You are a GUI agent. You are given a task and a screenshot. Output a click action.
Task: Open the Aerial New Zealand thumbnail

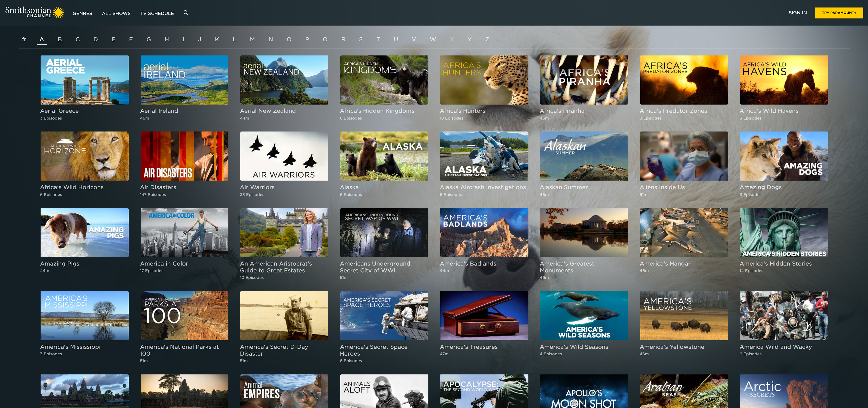coord(284,80)
